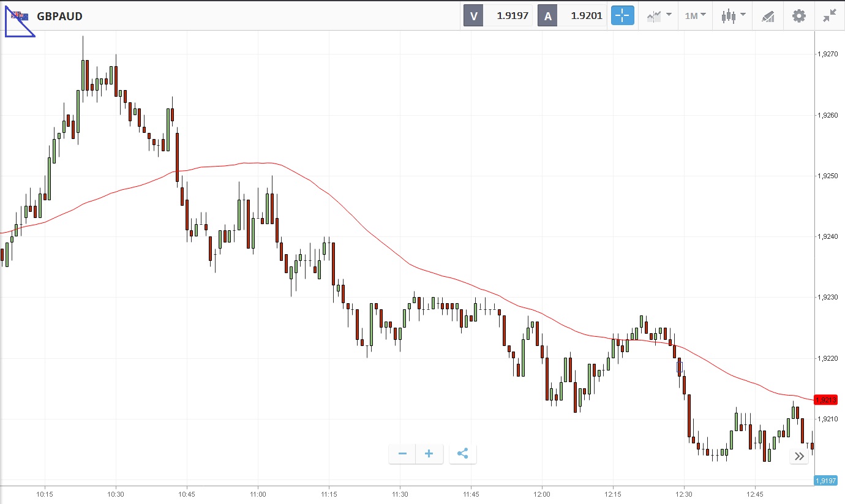Screen dimensions: 845x504
Task: Click the 1,9250 price axis label
Action: [827, 176]
